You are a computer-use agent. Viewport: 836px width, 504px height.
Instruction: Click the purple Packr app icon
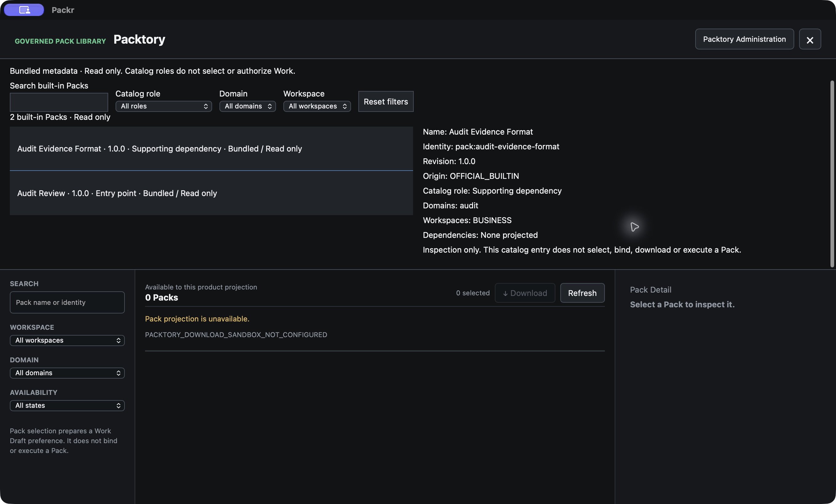point(24,10)
